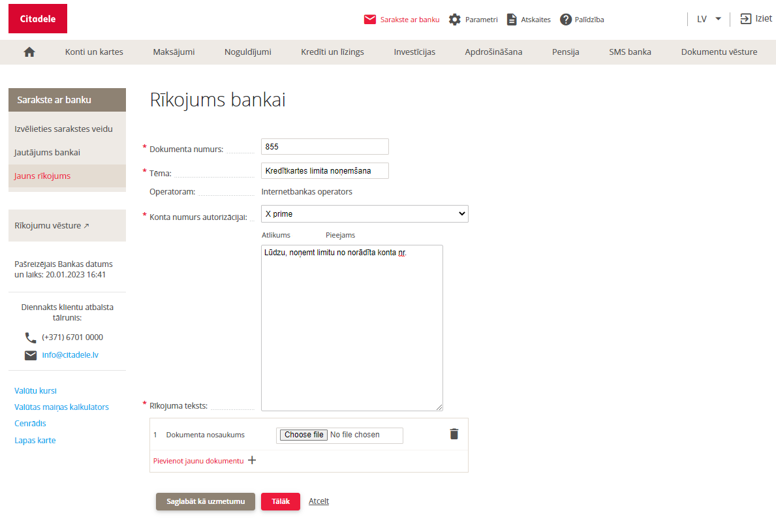Open Valūtu kursi link

[x=36, y=390]
